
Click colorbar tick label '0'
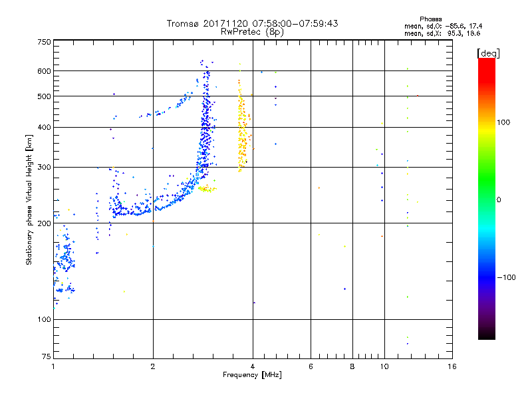[x=499, y=200]
